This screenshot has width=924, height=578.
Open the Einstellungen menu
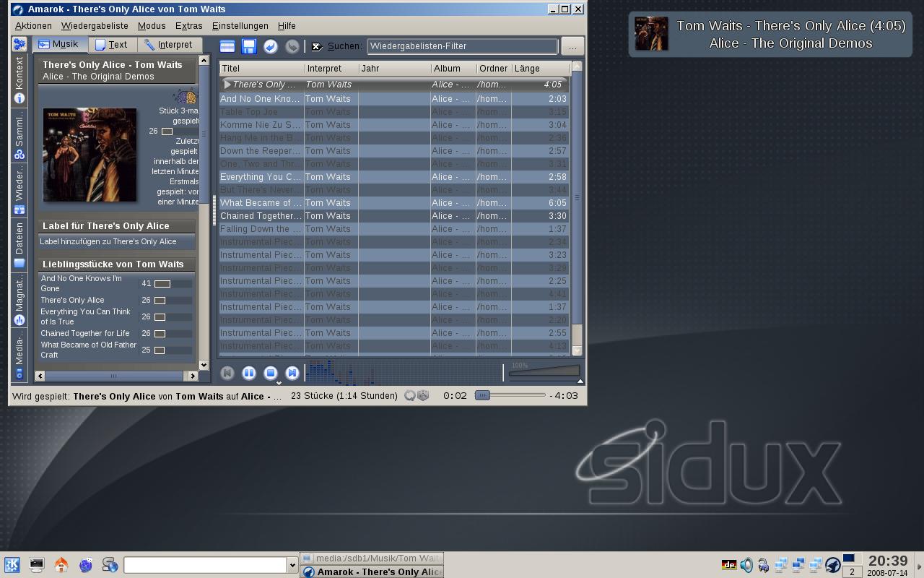(240, 25)
